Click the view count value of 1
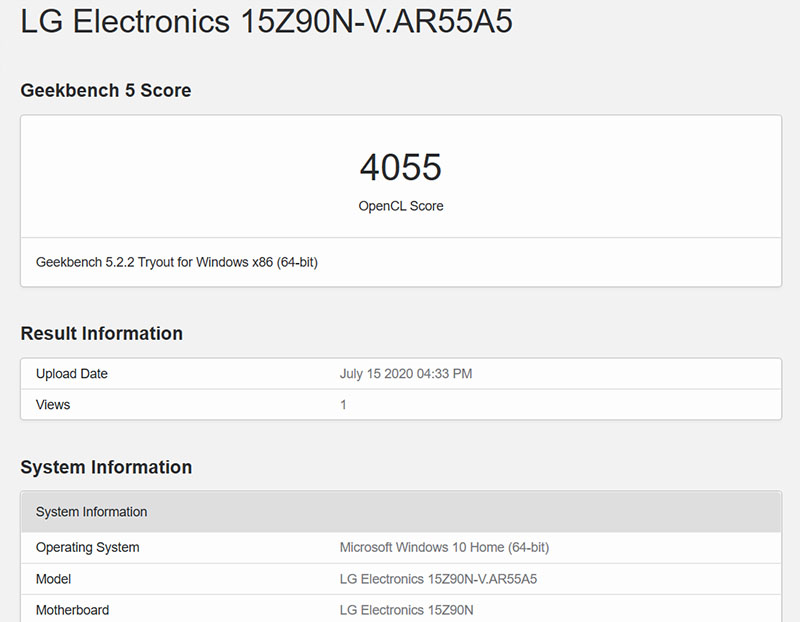The width and height of the screenshot is (800, 622). pos(342,404)
